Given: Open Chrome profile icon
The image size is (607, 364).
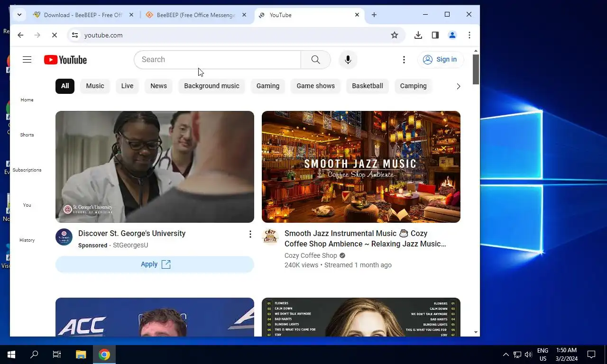Looking at the screenshot, I should [452, 35].
